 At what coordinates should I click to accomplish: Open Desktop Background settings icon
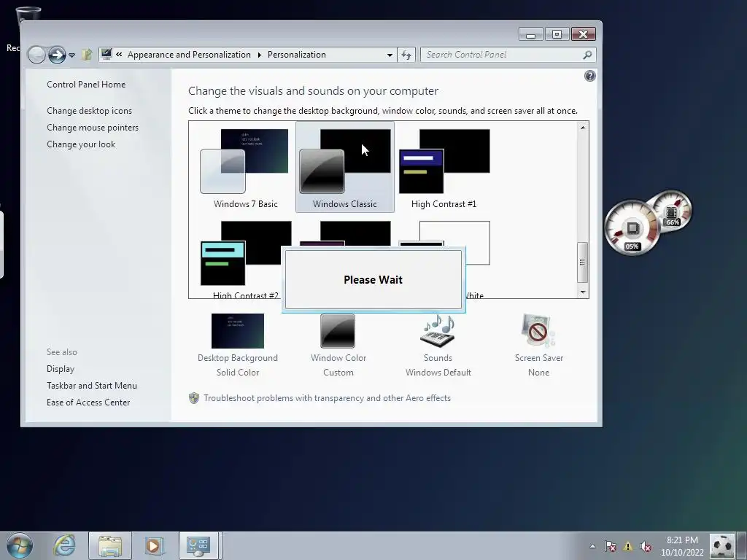pos(238,331)
